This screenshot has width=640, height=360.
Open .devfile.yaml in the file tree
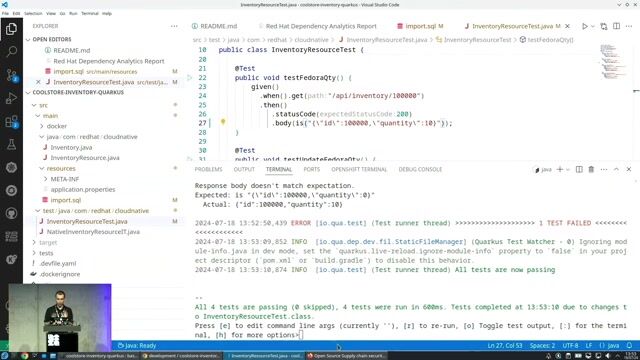(x=58, y=264)
